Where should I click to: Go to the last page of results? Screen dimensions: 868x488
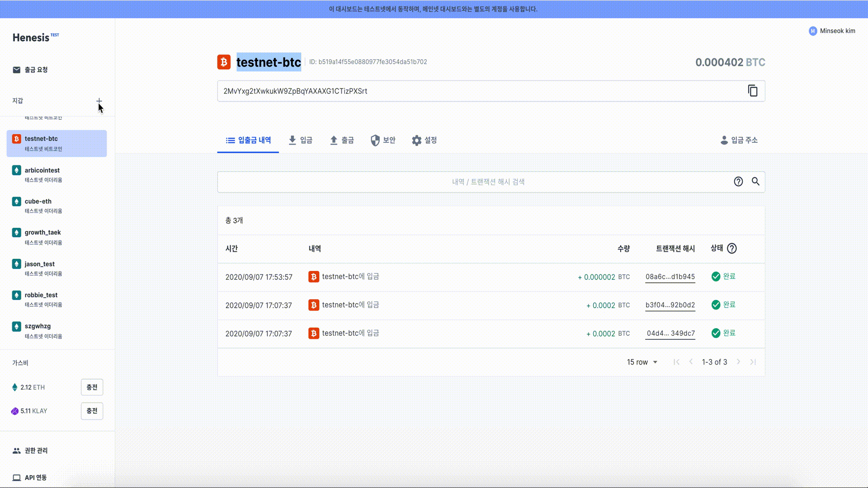[x=753, y=362]
